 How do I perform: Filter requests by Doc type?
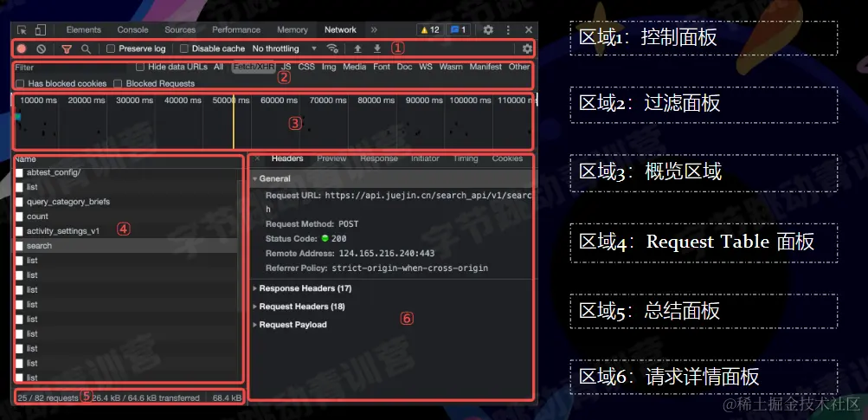(405, 67)
